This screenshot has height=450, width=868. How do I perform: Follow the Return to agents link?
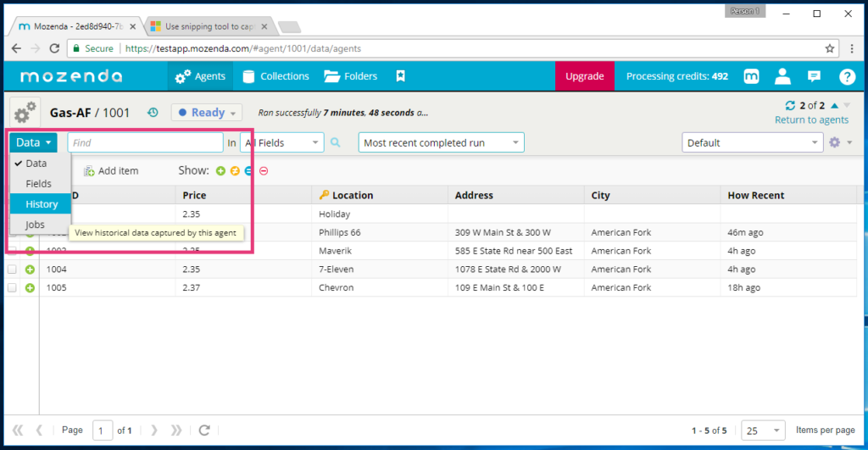coord(811,120)
